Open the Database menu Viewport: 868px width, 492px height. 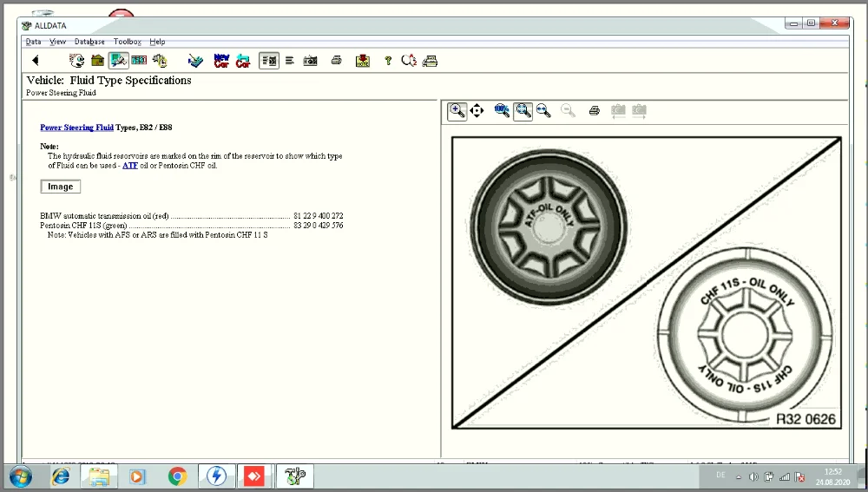[89, 42]
